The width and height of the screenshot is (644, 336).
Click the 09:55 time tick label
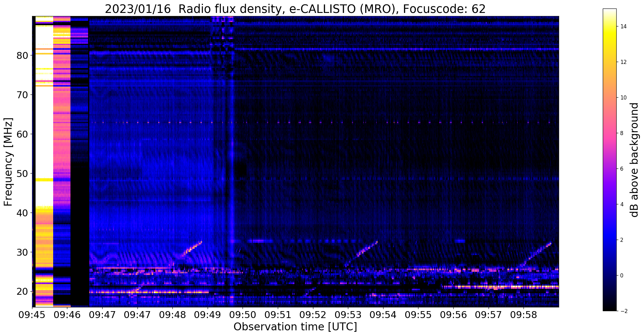coord(418,315)
